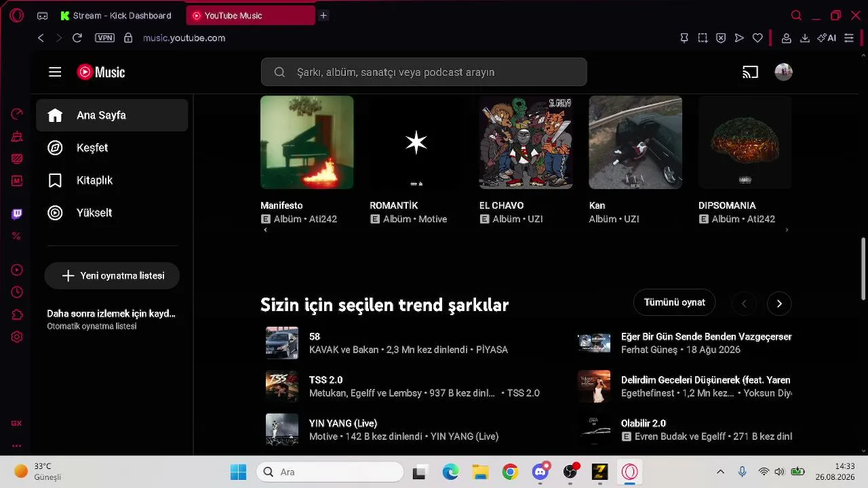Open the Aria AI assistant button

(x=827, y=38)
